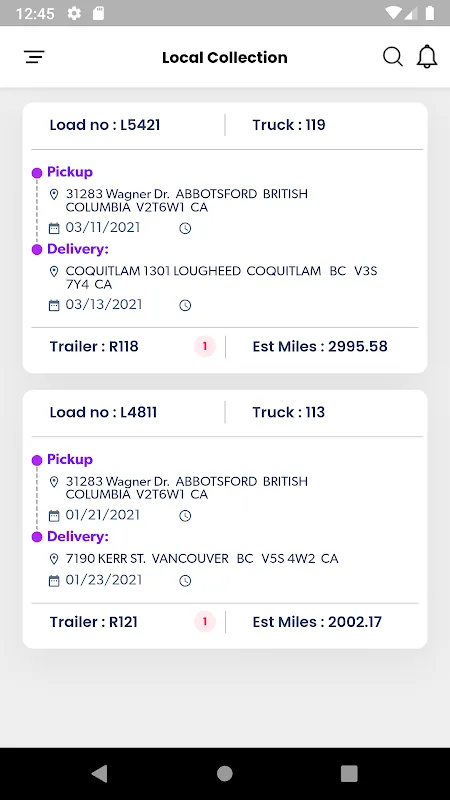Click red badge next to Trailer R118
Screen dimensions: 450x800
tap(205, 346)
